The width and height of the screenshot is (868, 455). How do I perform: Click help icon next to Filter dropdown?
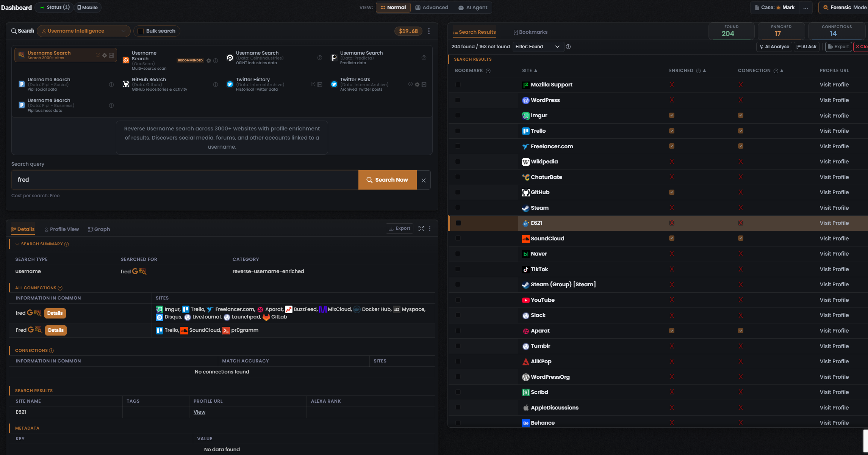(x=568, y=47)
